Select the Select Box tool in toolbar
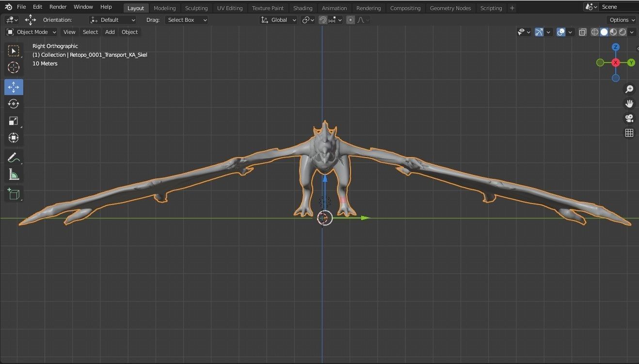This screenshot has height=364, width=639. point(14,51)
